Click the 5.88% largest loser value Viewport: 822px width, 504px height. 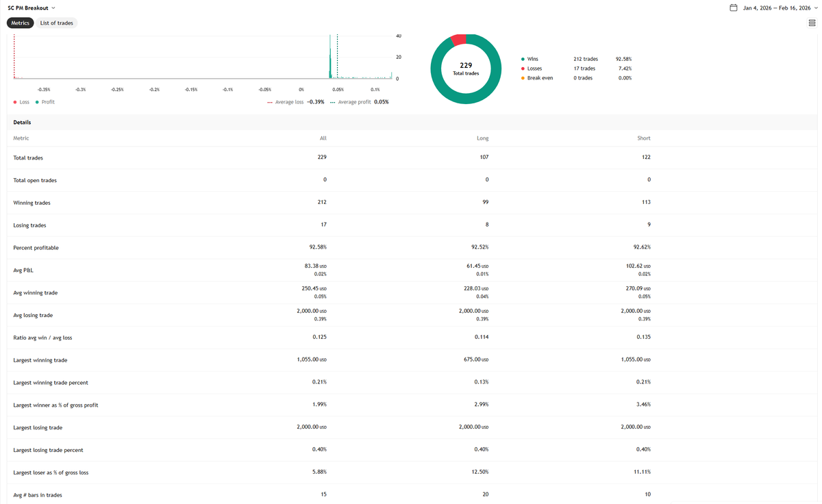coord(319,473)
